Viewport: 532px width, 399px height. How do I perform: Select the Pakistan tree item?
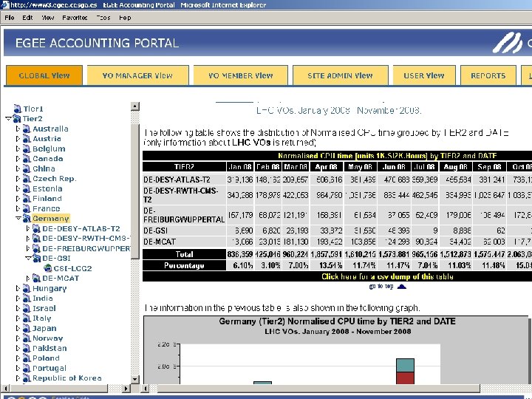(50, 348)
